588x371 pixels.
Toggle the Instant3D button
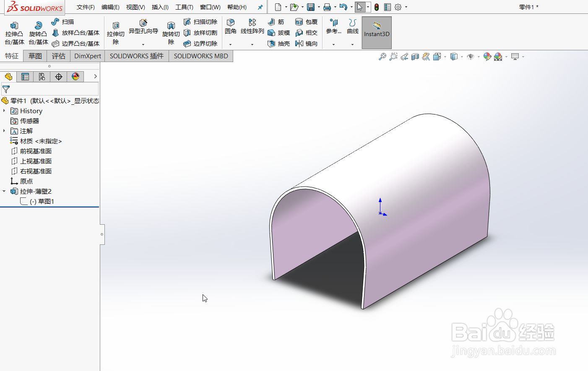coord(377,33)
